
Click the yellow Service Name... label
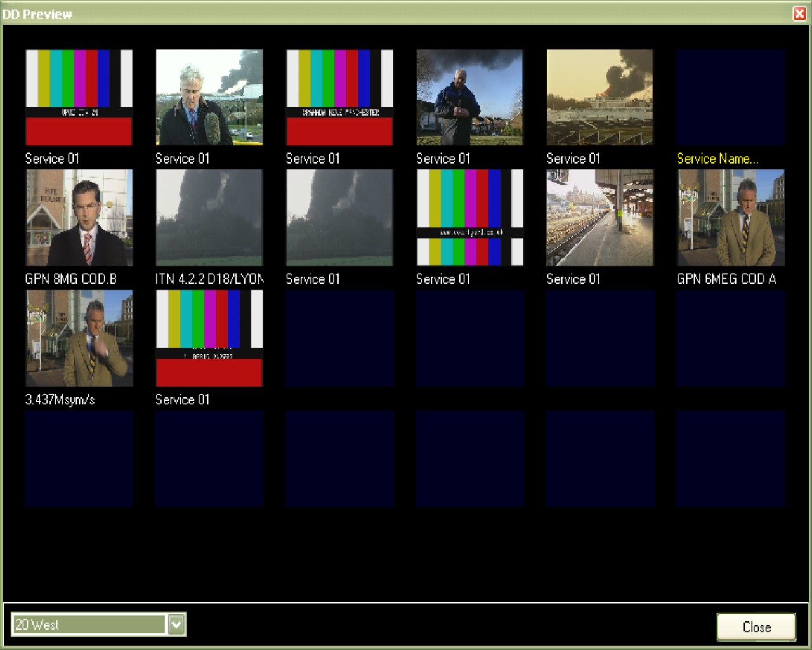717,159
